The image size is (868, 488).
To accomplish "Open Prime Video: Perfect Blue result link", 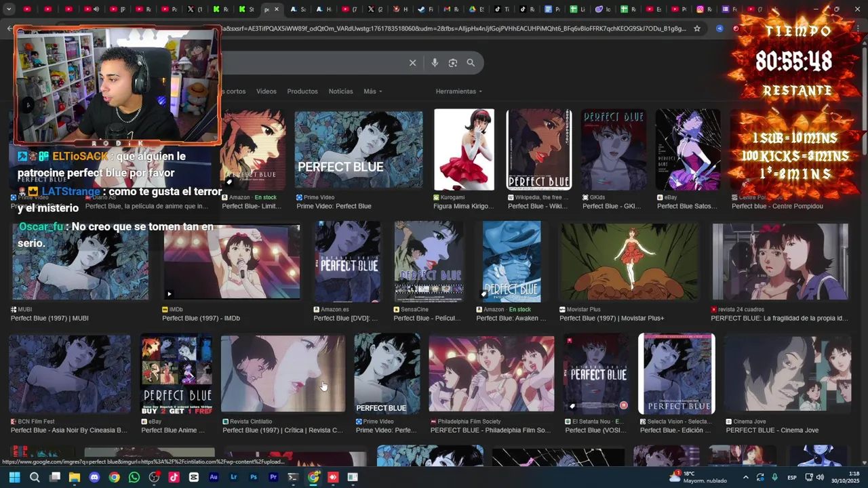I will tap(334, 206).
